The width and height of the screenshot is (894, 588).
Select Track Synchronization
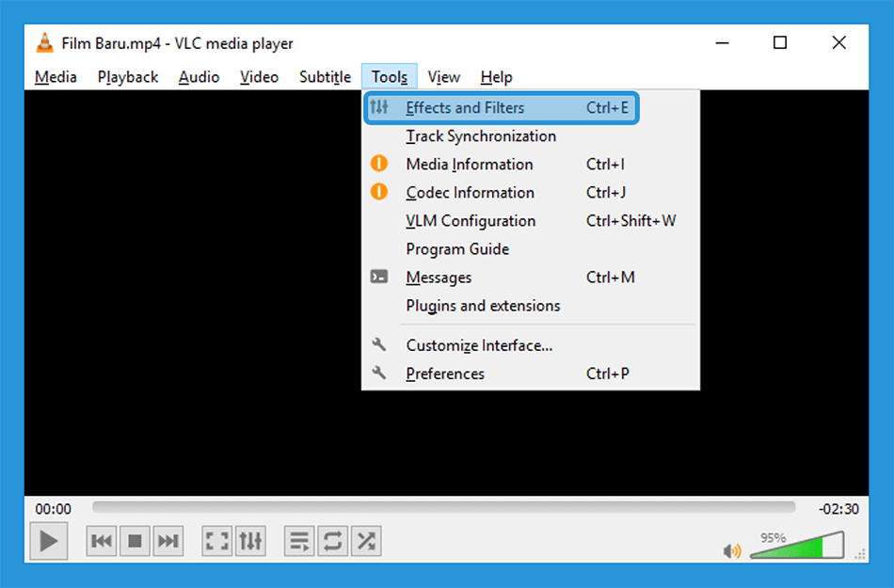pos(530,136)
